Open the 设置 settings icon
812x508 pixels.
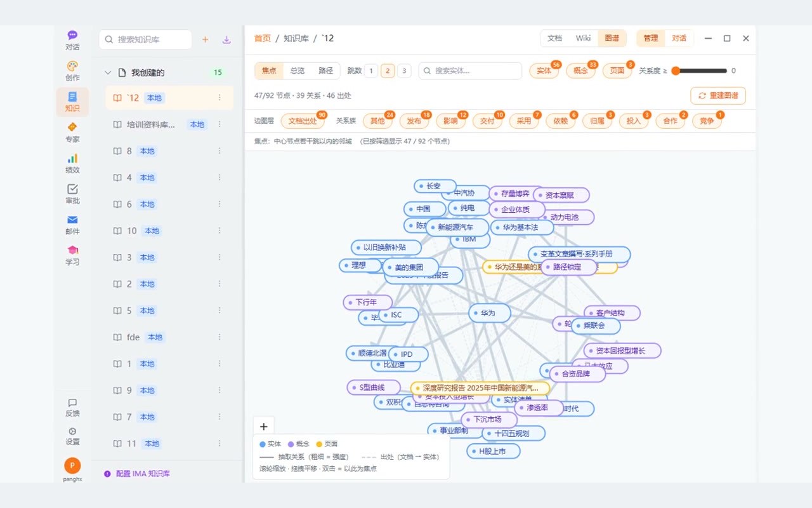click(72, 436)
